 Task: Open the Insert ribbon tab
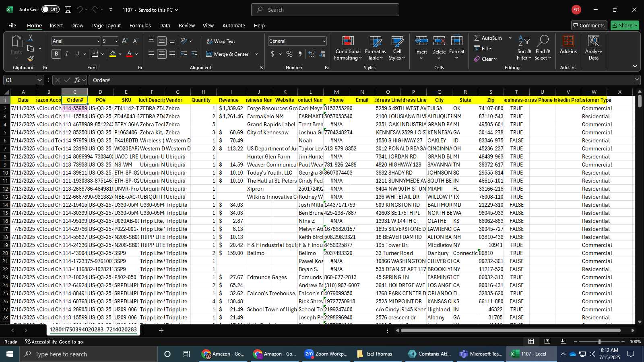point(56,25)
